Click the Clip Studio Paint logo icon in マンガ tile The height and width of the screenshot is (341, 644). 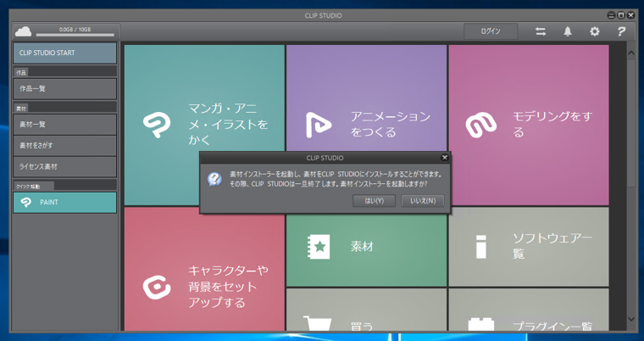point(157,126)
